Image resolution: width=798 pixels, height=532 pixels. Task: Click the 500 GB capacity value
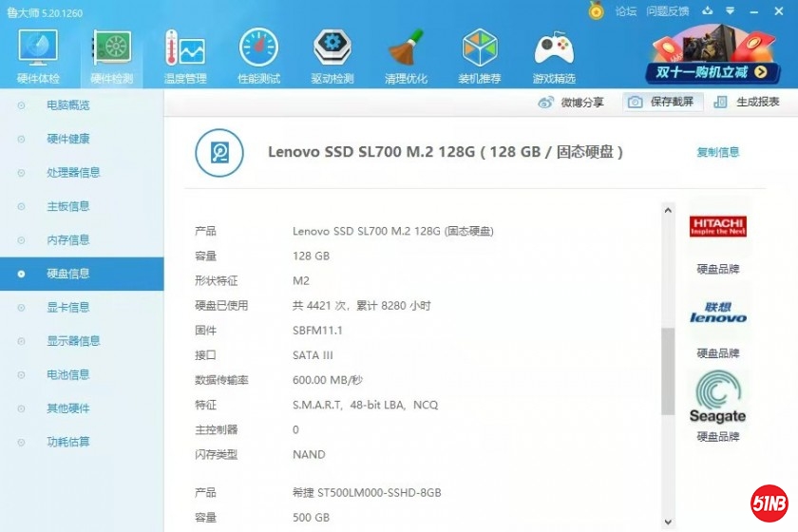pyautogui.click(x=311, y=518)
